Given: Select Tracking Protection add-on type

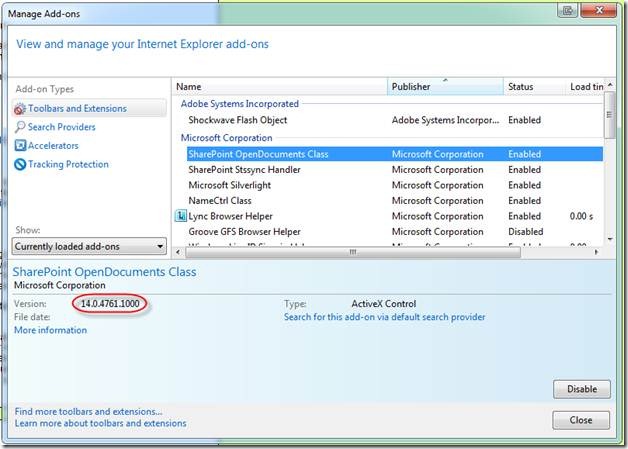Looking at the screenshot, I should tap(68, 164).
